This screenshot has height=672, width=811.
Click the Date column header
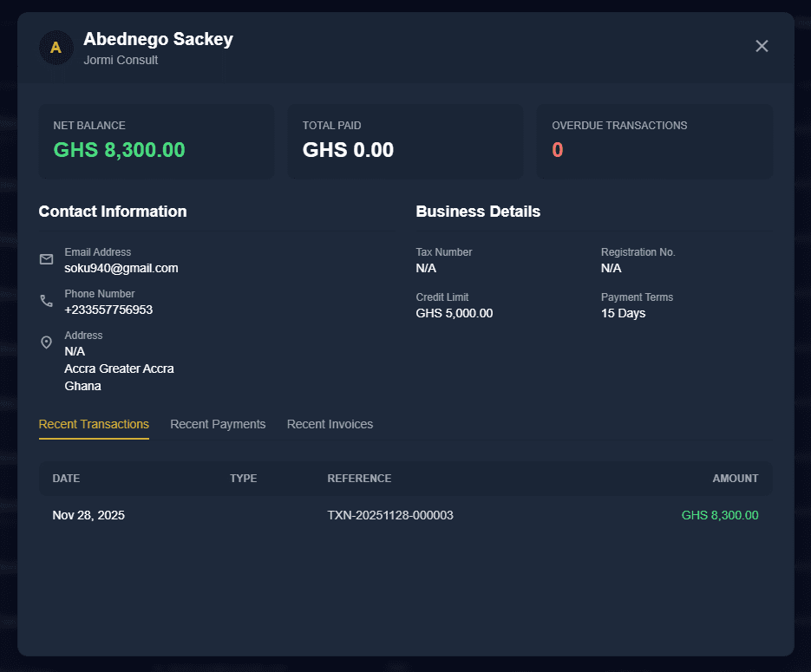click(x=66, y=479)
